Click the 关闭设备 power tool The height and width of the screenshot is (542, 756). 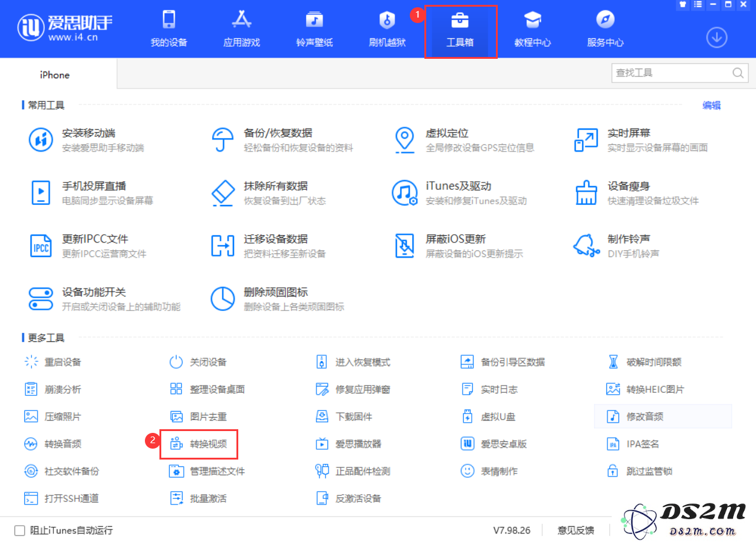(x=198, y=362)
